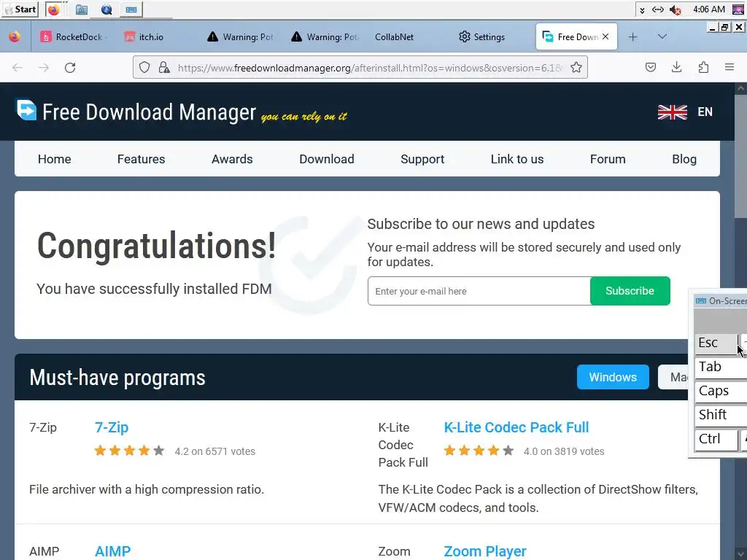Close the Free Download Manager tab
The height and width of the screenshot is (560, 747).
click(x=605, y=36)
